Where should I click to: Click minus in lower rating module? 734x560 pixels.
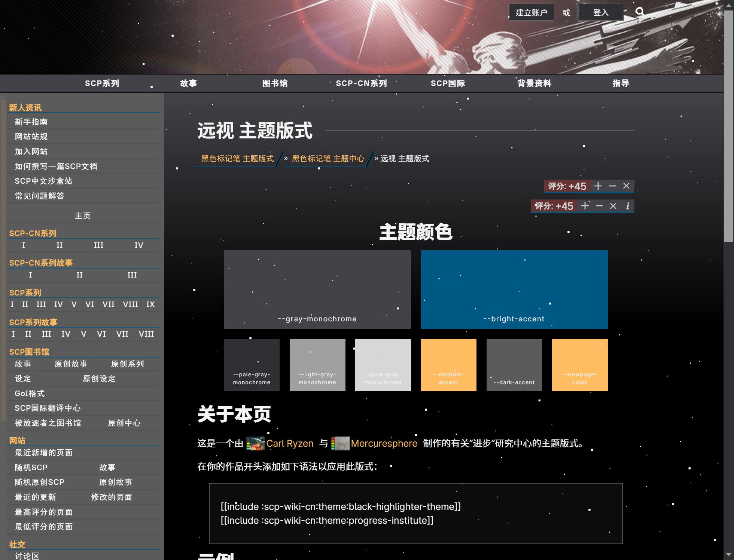[x=599, y=206]
